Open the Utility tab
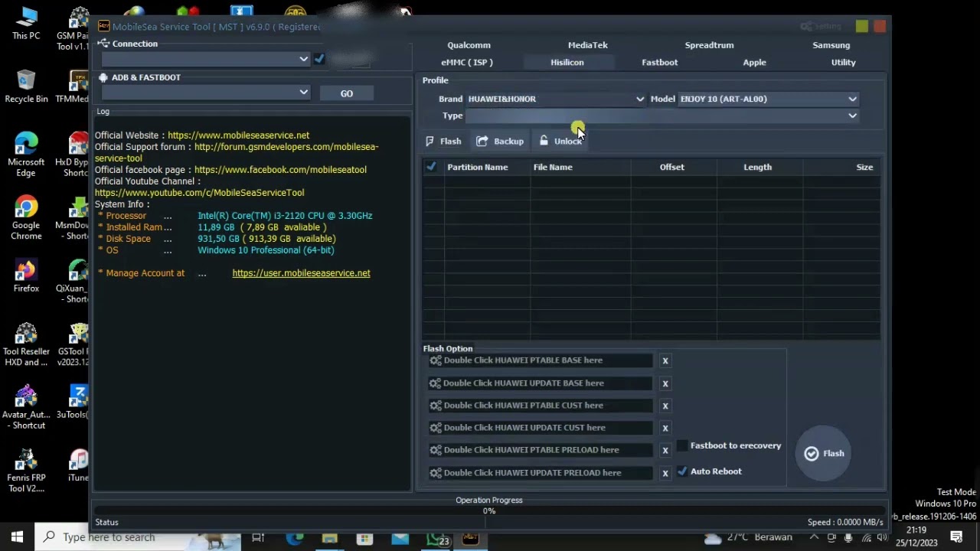This screenshot has height=551, width=980. 844,62
